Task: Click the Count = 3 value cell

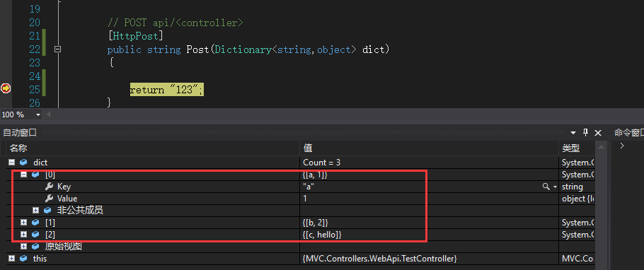Action: [429, 163]
